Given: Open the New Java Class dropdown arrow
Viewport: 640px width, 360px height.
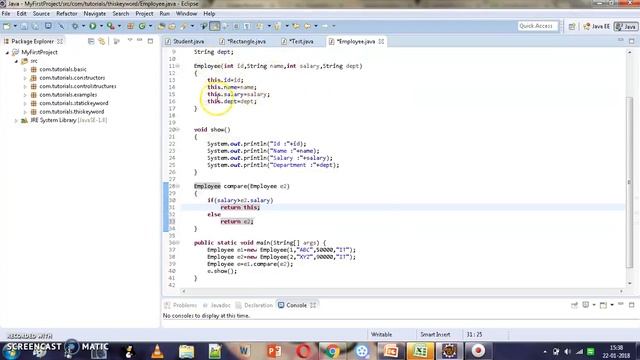Looking at the screenshot, I should tap(150, 26).
